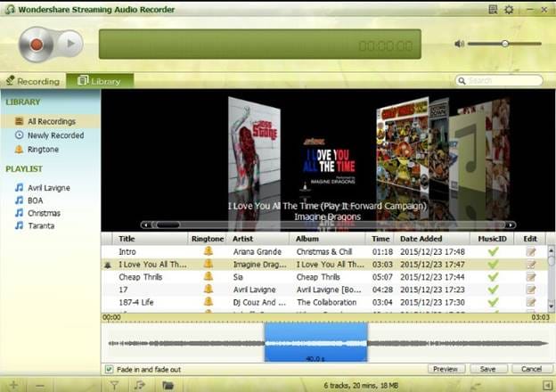Click the ringtone bell for Intro

point(208,251)
